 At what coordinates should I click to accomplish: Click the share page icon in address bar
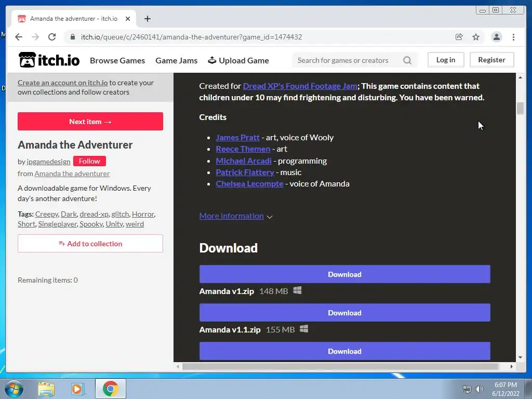tap(459, 37)
